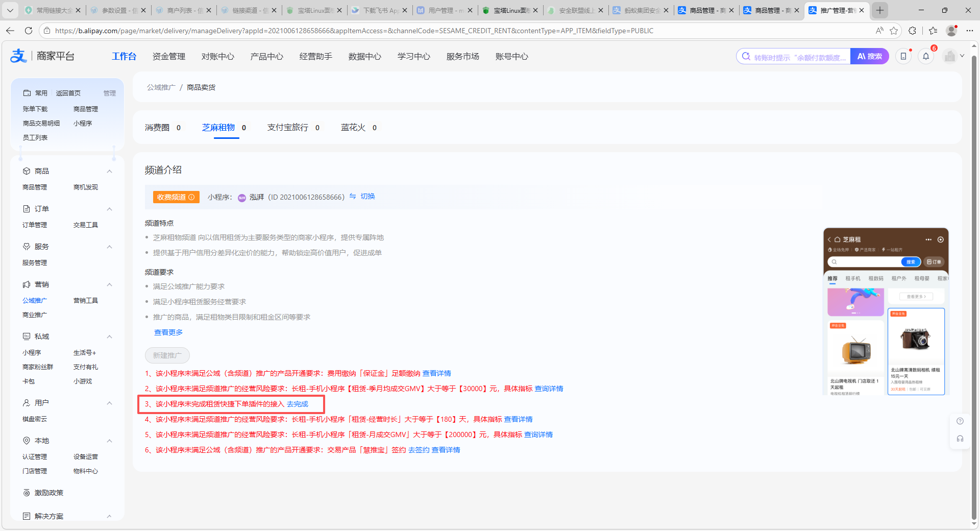Image resolution: width=980 pixels, height=531 pixels.
Task: Click the help question mark icon
Action: (960, 421)
